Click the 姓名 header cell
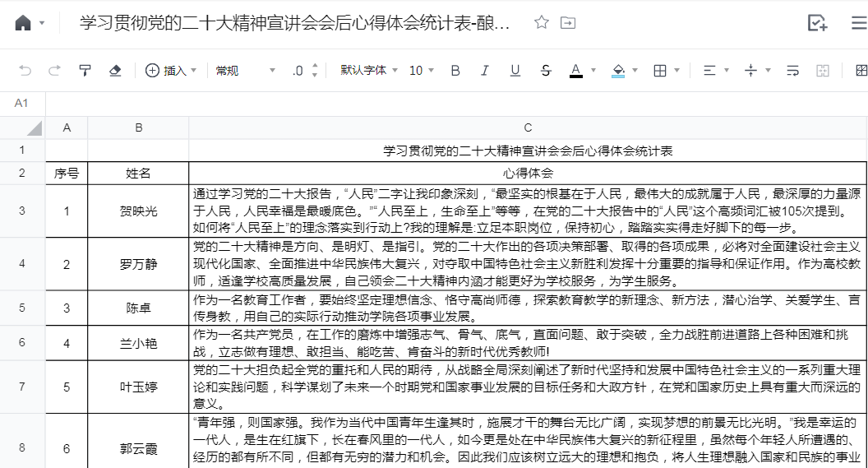 click(x=138, y=173)
